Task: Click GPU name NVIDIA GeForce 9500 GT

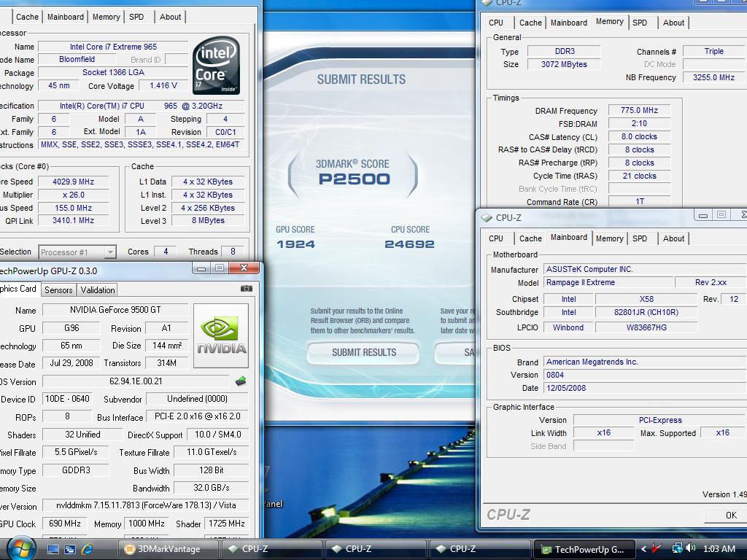Action: point(115,310)
